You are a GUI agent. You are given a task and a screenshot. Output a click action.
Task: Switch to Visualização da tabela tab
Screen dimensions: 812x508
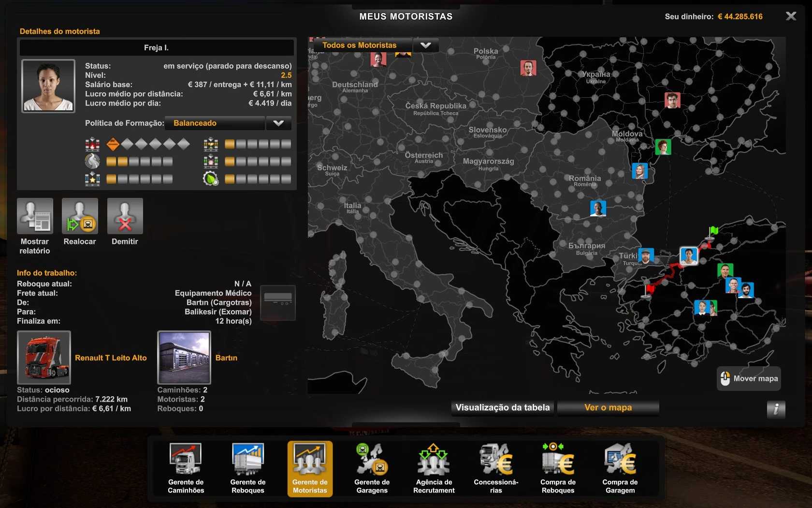tap(503, 407)
